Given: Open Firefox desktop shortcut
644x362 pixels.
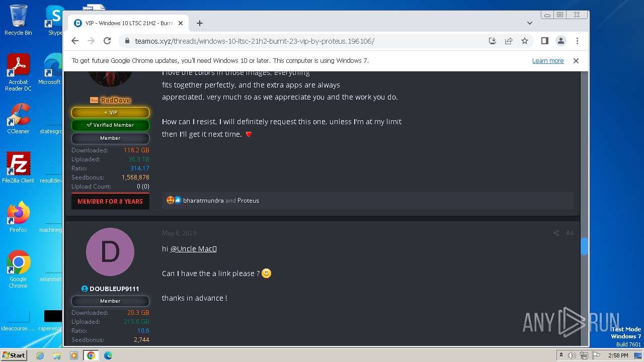Looking at the screenshot, I should [x=18, y=217].
